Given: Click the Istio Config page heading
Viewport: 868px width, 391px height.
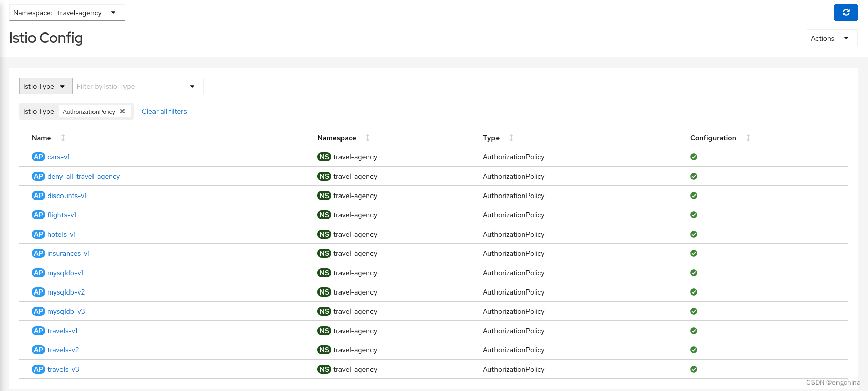Looking at the screenshot, I should coord(46,38).
